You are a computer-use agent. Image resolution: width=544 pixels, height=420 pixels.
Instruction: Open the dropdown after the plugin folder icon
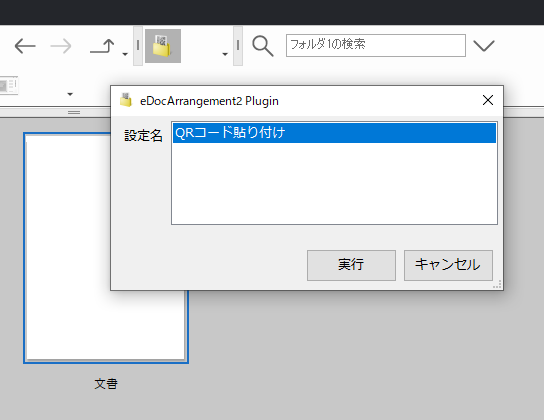(x=225, y=54)
